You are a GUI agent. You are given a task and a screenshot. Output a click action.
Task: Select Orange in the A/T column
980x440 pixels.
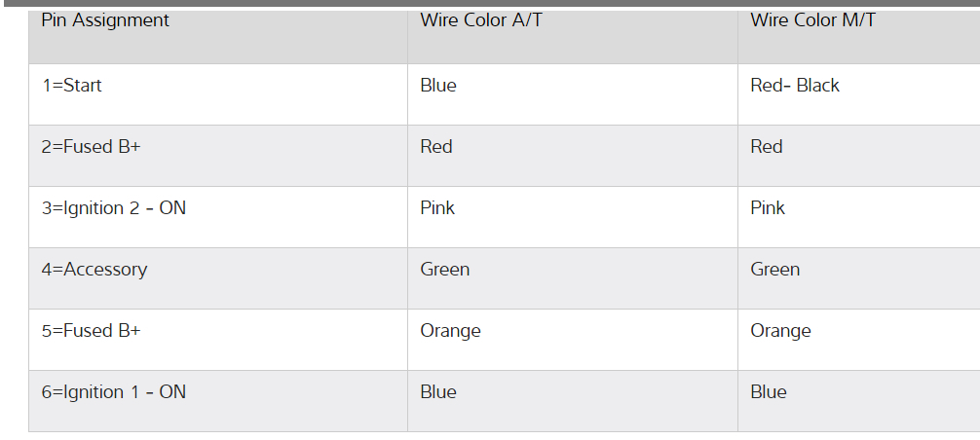[x=451, y=331]
